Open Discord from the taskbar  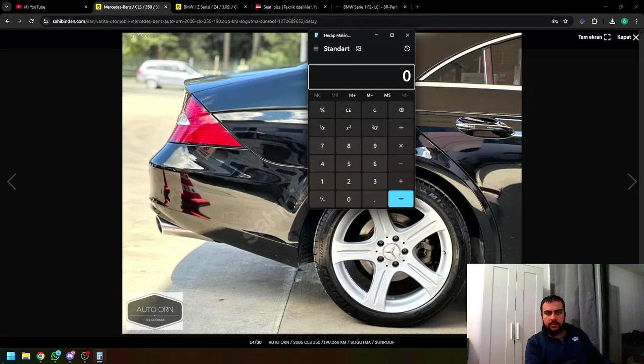[70, 356]
